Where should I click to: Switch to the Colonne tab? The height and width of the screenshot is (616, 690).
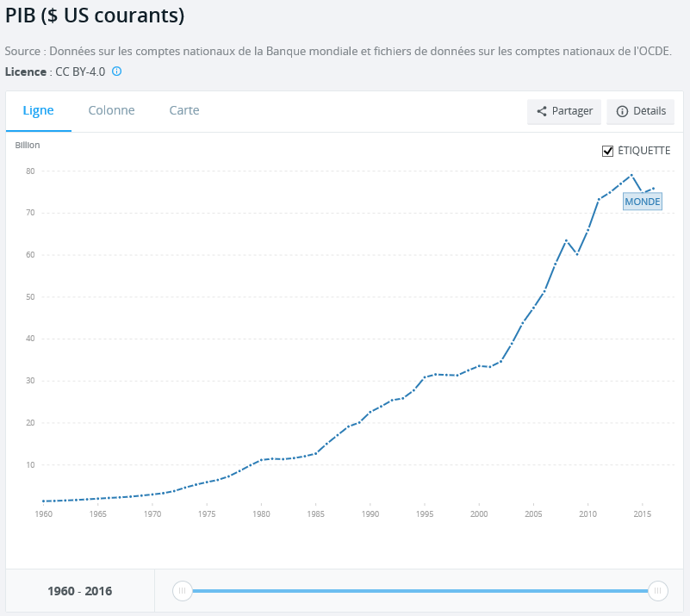[x=111, y=110]
